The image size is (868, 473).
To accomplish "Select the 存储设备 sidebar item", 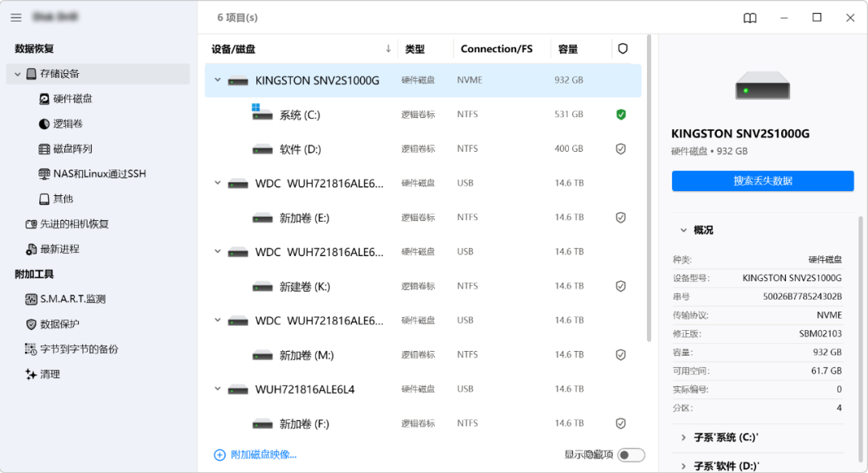I will pyautogui.click(x=98, y=74).
